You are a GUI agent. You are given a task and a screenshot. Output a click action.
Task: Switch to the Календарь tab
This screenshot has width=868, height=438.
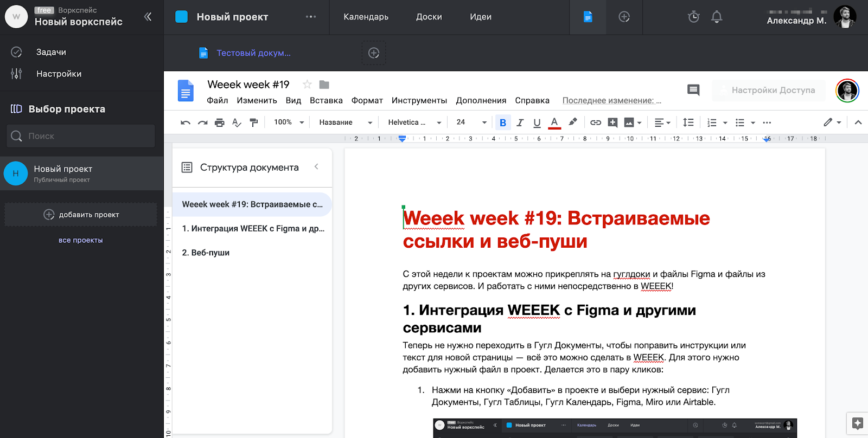point(366,17)
